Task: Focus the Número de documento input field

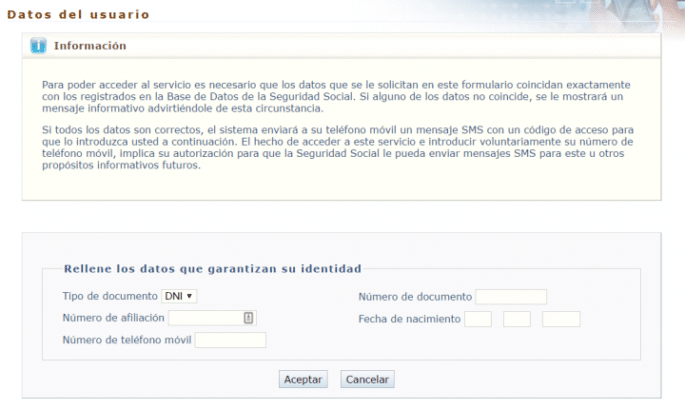Action: [x=511, y=297]
